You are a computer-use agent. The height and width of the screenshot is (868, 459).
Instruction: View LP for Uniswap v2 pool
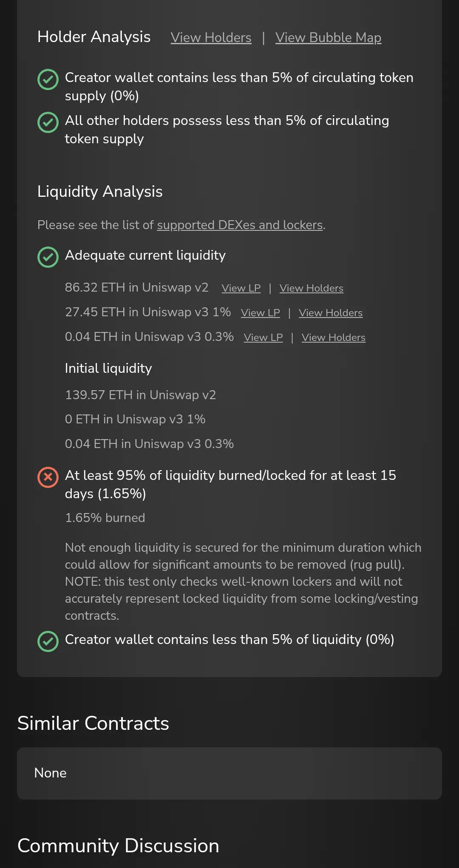241,288
